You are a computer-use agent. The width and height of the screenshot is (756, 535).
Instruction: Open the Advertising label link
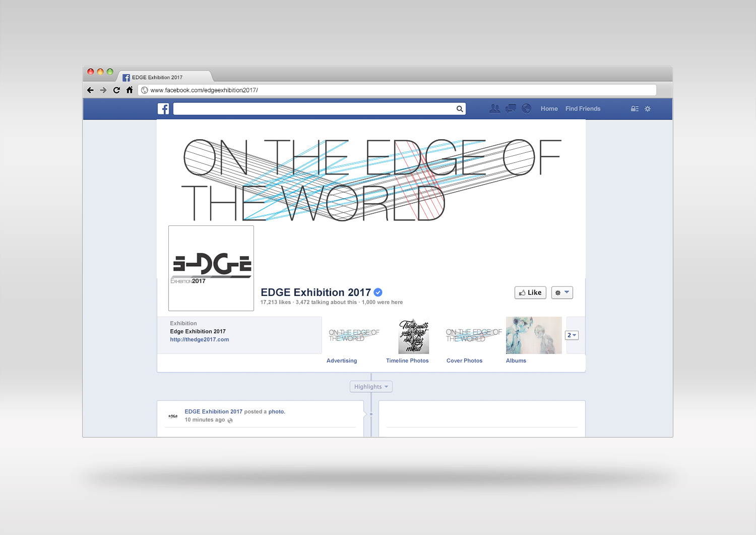342,361
